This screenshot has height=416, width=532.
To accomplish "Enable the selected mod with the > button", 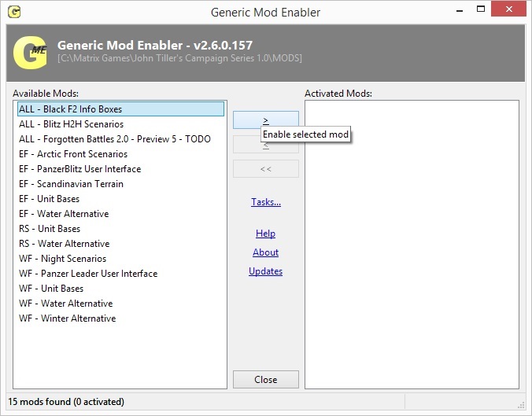I will 266,120.
